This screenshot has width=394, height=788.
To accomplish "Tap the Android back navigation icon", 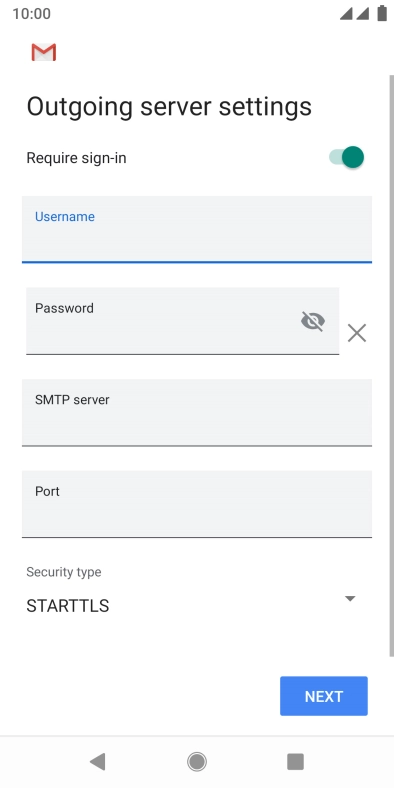I will 97,761.
